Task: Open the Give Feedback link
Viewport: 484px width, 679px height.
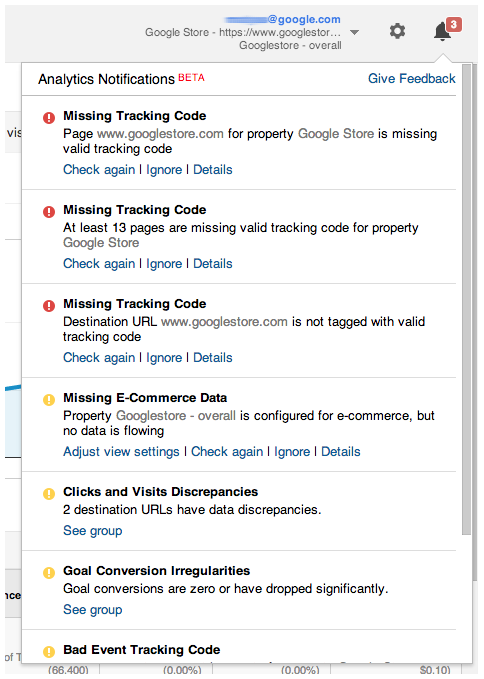Action: tap(411, 78)
